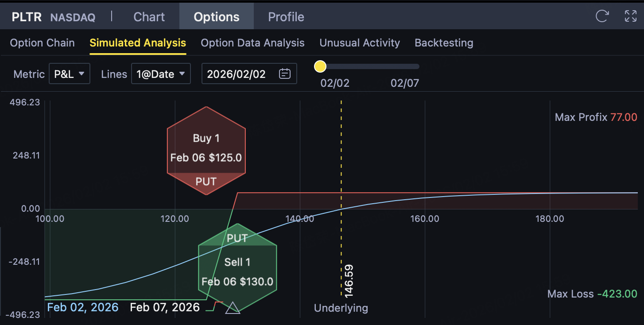Screen dimensions: 644x325
Task: View Unusual Activity
Action: [x=360, y=43]
